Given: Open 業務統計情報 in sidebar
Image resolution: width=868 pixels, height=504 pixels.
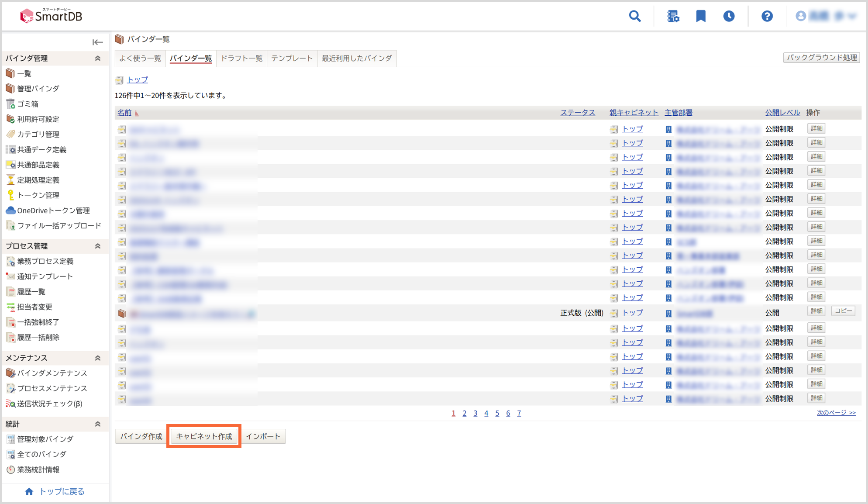Looking at the screenshot, I should 38,469.
